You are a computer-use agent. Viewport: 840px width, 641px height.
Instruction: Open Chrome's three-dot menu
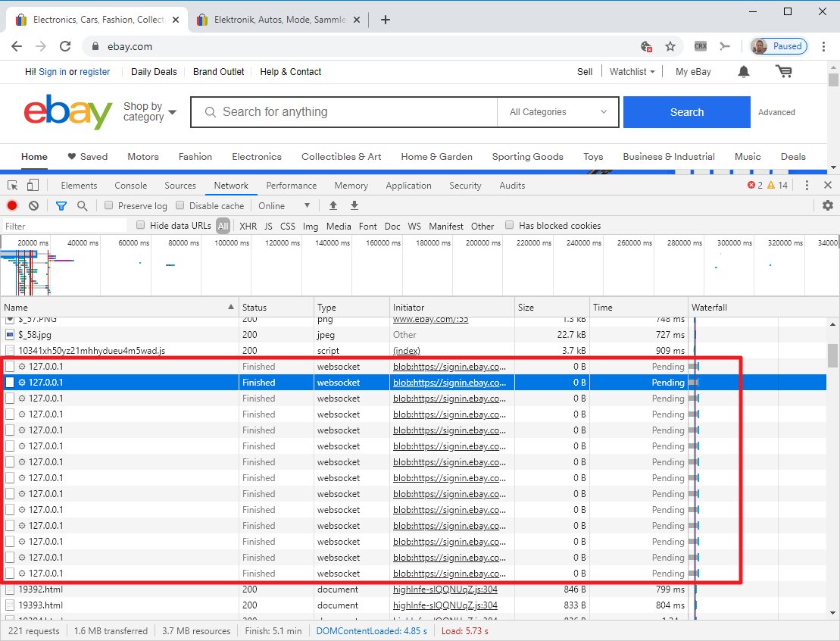824,47
